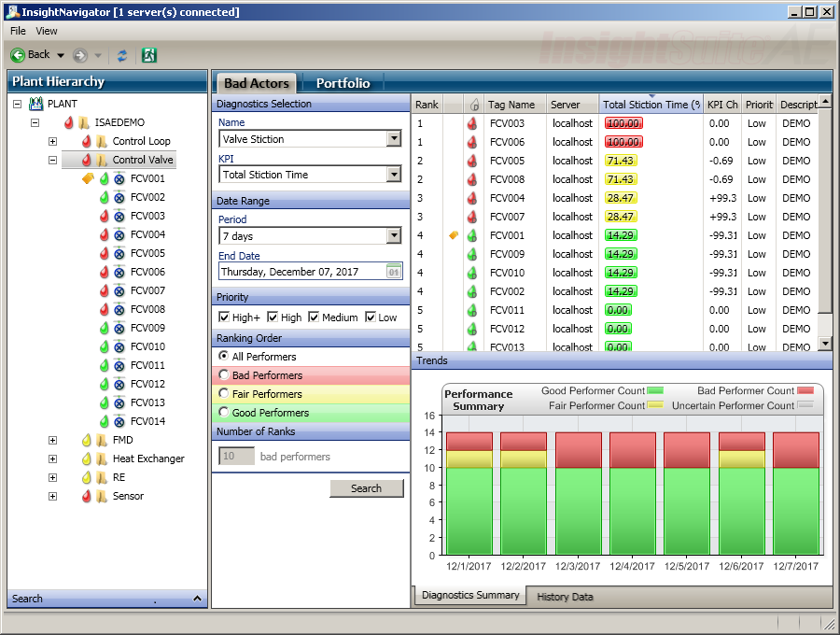Click the Search button
The image size is (840, 635).
click(x=366, y=488)
